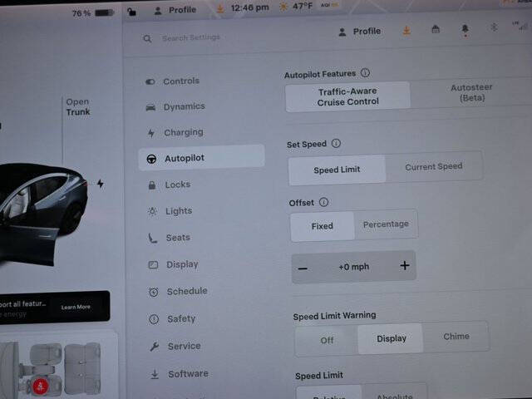This screenshot has height=399, width=532.
Task: Turn Speed Limit Warning Off
Action: click(x=327, y=340)
